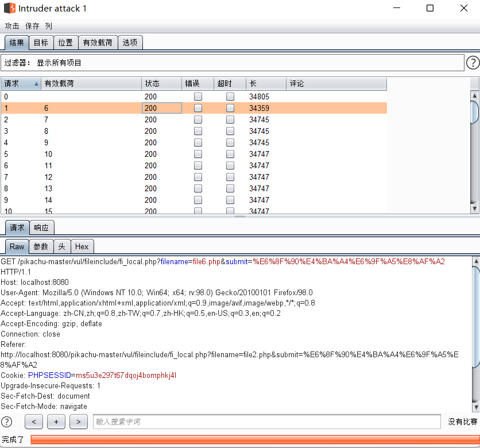The height and width of the screenshot is (448, 480).
Task: Toggle 超时 checkbox in the payload 8 row
Action: click(x=230, y=131)
